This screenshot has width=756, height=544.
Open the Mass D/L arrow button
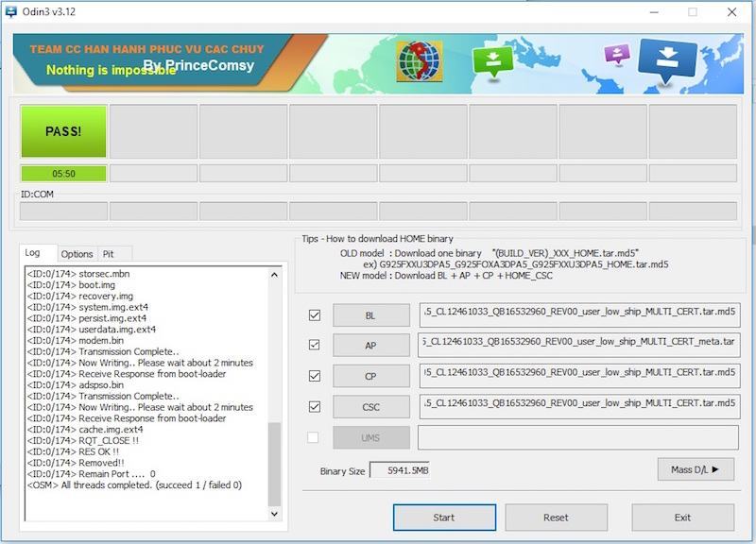[696, 469]
